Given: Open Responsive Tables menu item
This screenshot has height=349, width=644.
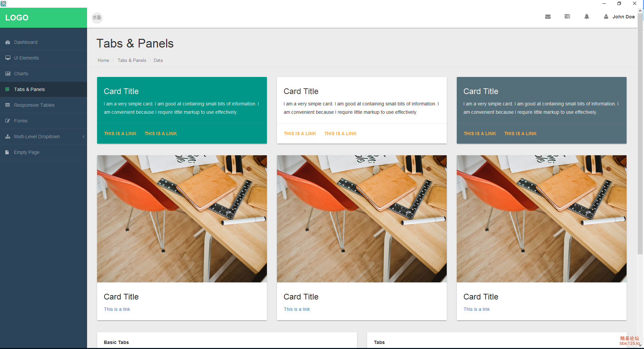Looking at the screenshot, I should point(44,105).
